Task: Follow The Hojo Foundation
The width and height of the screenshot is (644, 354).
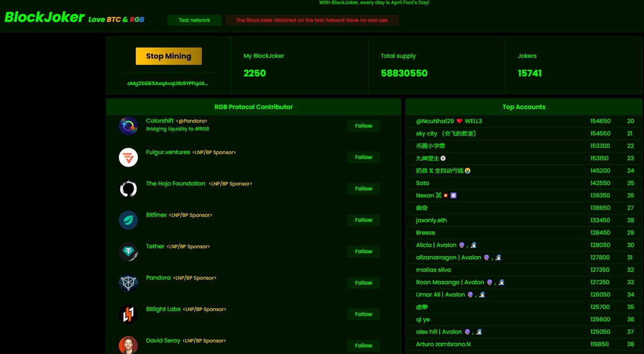Action: tap(363, 189)
